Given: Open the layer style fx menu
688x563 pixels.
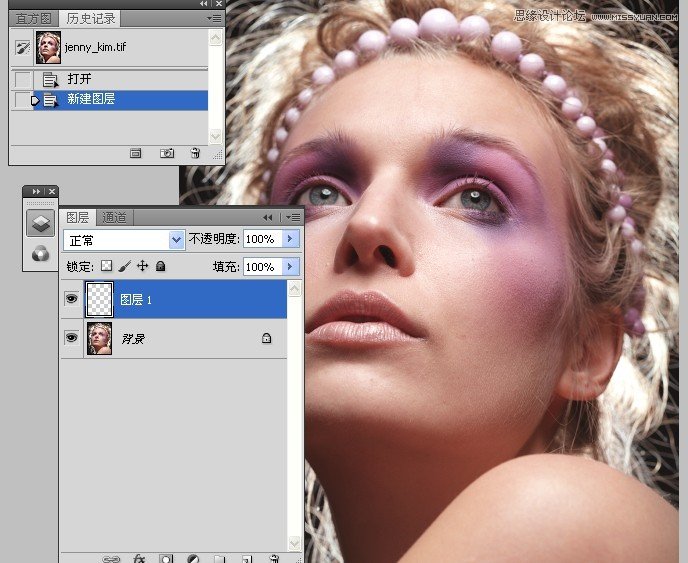Looking at the screenshot, I should (x=140, y=558).
